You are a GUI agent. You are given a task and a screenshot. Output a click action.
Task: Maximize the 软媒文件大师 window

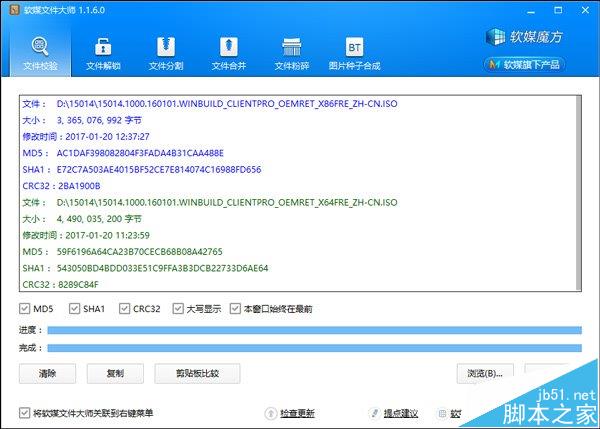(558, 10)
